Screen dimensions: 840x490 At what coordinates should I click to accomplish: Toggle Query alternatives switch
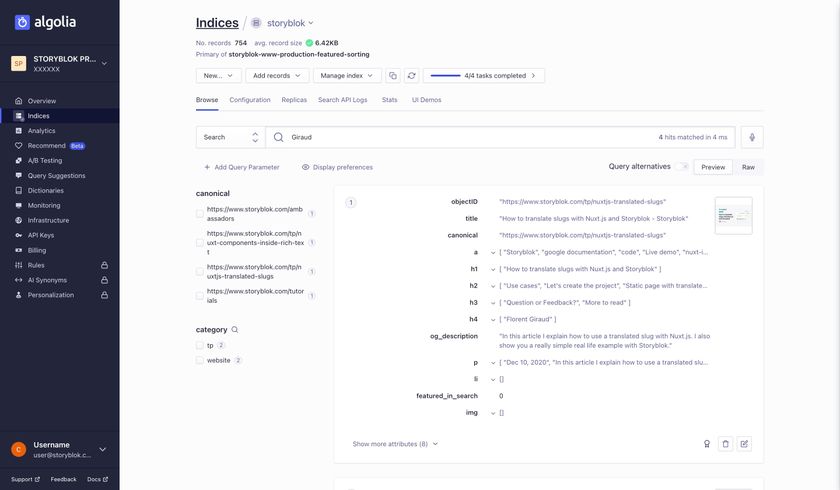(682, 167)
